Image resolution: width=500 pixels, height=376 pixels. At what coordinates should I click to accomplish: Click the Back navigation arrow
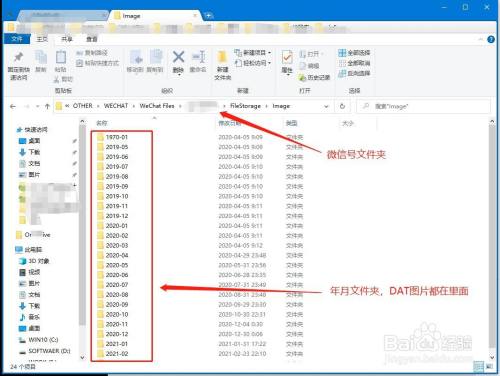13,106
